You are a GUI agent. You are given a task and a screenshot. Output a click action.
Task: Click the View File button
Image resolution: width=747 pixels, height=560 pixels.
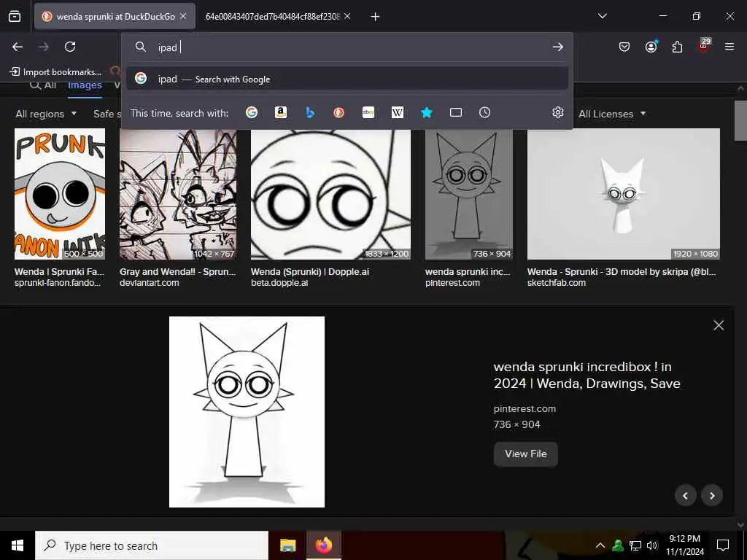525,454
